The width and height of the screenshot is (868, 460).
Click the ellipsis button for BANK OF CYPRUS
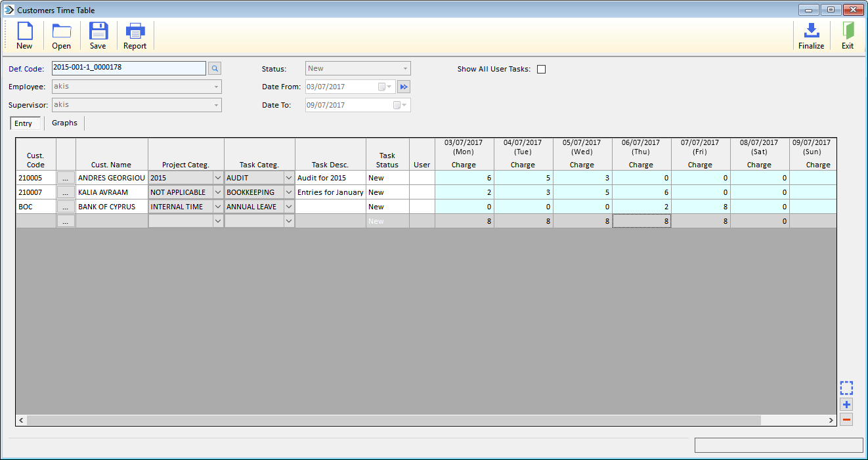point(66,206)
